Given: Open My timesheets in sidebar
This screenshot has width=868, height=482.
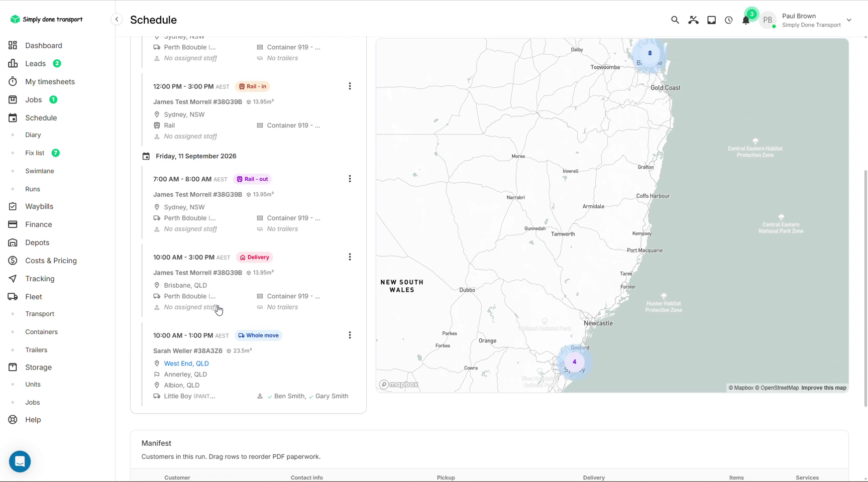Looking at the screenshot, I should pyautogui.click(x=50, y=81).
